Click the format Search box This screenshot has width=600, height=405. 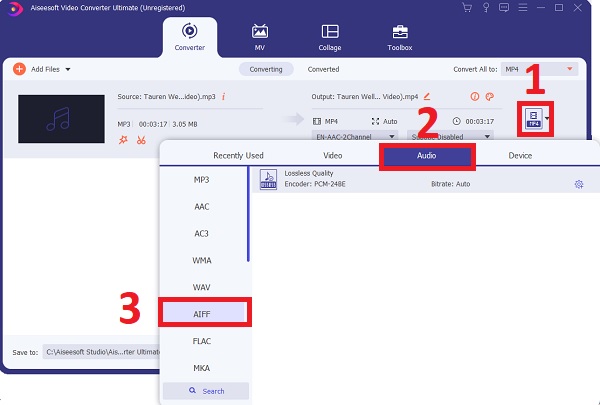tap(206, 391)
